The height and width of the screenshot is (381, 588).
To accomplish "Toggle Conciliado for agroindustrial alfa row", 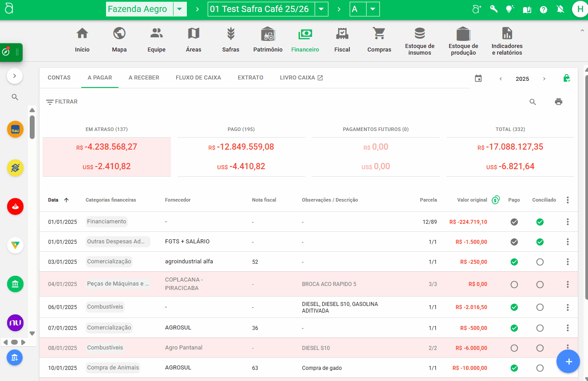I will point(540,262).
